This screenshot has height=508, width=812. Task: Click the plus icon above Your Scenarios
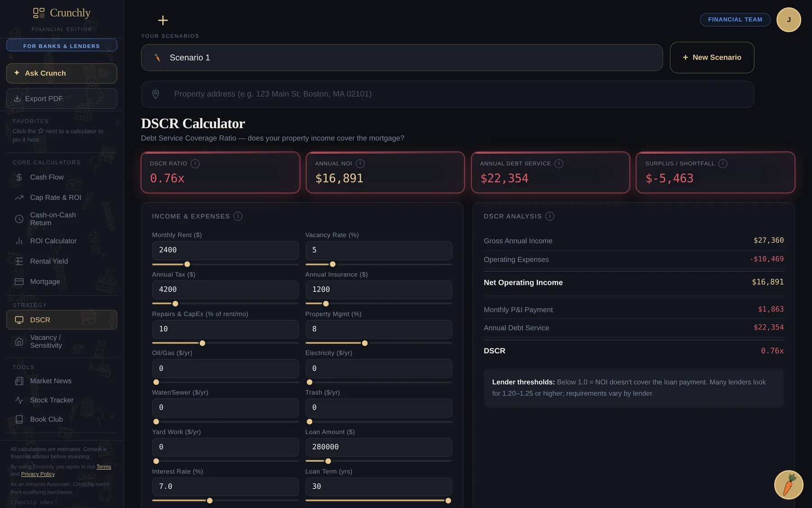click(x=163, y=20)
